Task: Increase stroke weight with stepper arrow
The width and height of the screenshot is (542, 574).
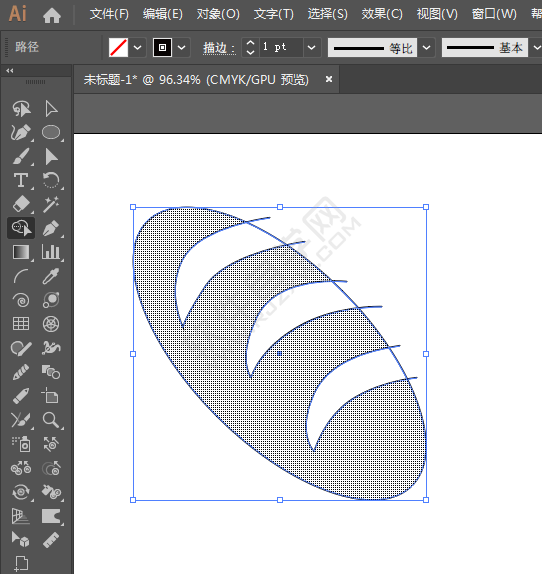Action: coord(250,43)
